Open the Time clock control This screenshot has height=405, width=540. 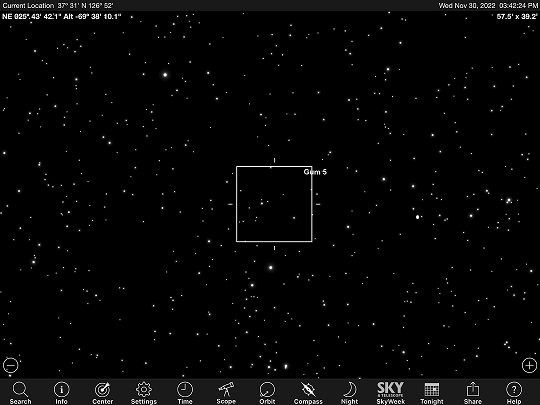pyautogui.click(x=185, y=393)
